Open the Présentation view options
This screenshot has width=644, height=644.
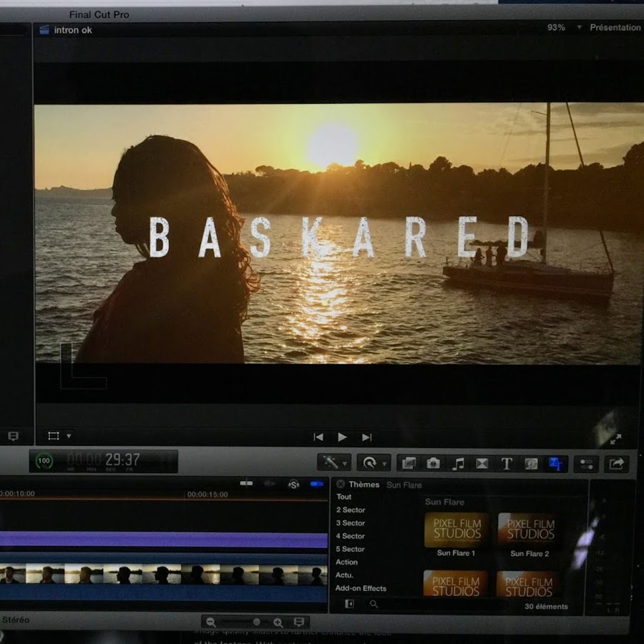coord(615,27)
